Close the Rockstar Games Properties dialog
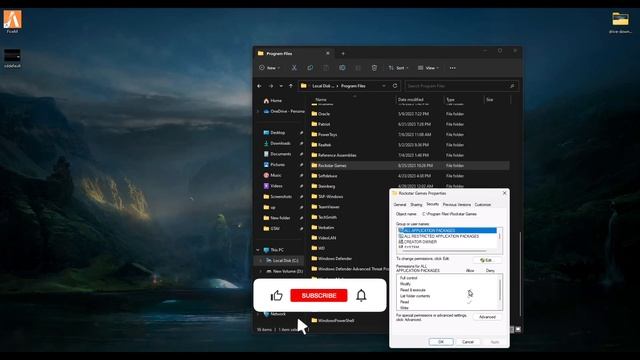This screenshot has width=640, height=360. pos(504,193)
